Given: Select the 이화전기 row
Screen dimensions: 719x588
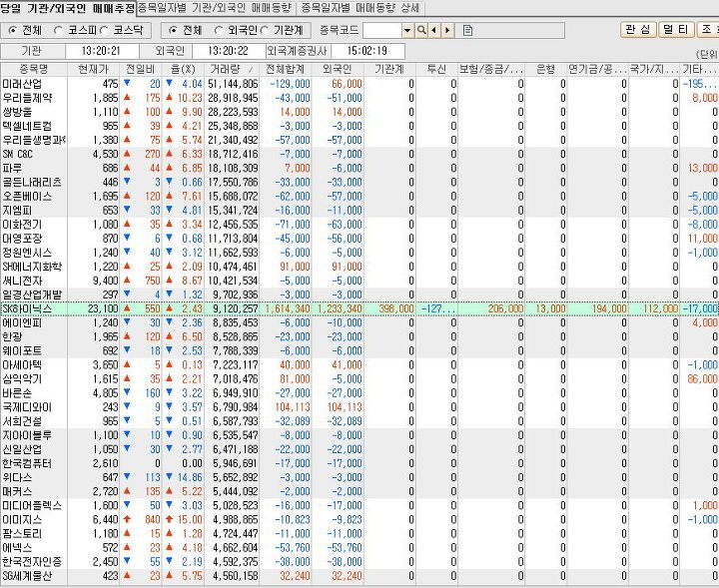Looking at the screenshot, I should pyautogui.click(x=359, y=225).
